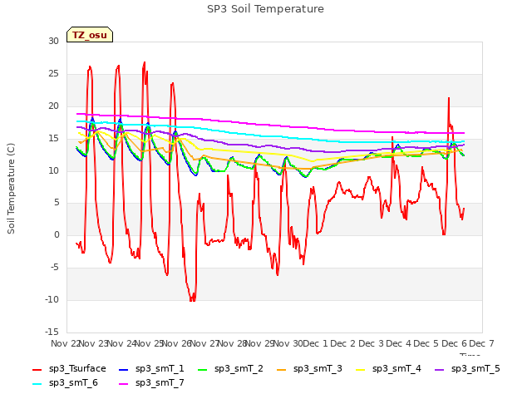Click the Nov 30 x-axis tick label

288,343
